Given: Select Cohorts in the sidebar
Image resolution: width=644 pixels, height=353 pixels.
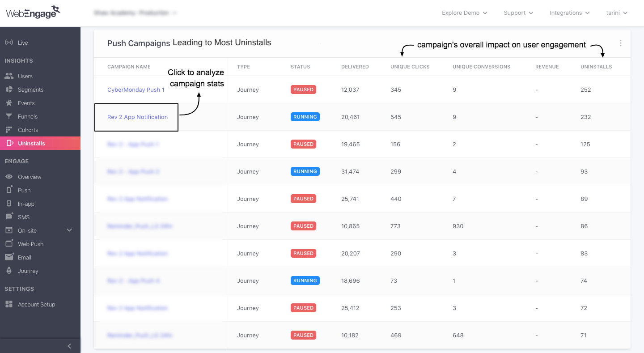Looking at the screenshot, I should point(28,130).
